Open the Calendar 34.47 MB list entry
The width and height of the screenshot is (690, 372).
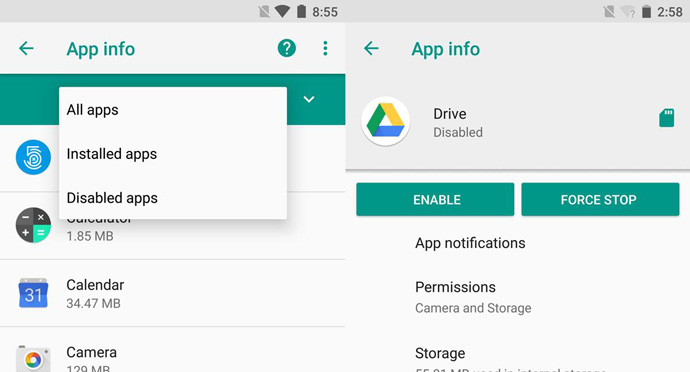point(172,293)
